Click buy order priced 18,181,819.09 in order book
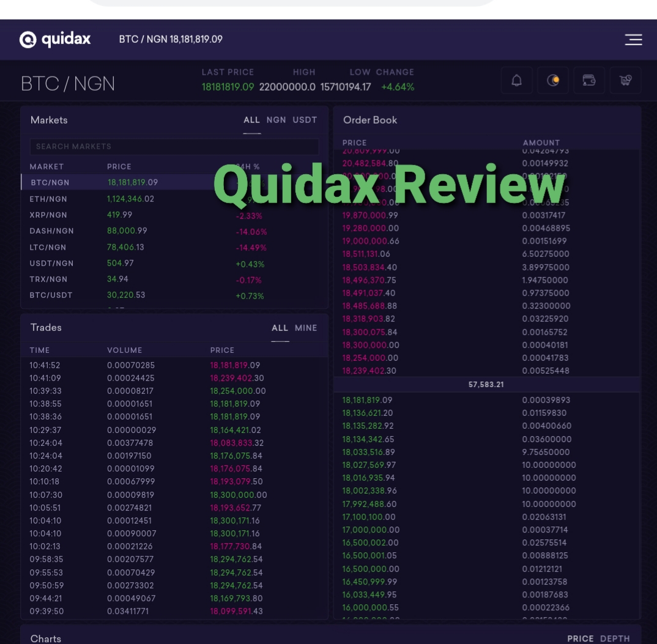This screenshot has width=657, height=644. coord(487,400)
